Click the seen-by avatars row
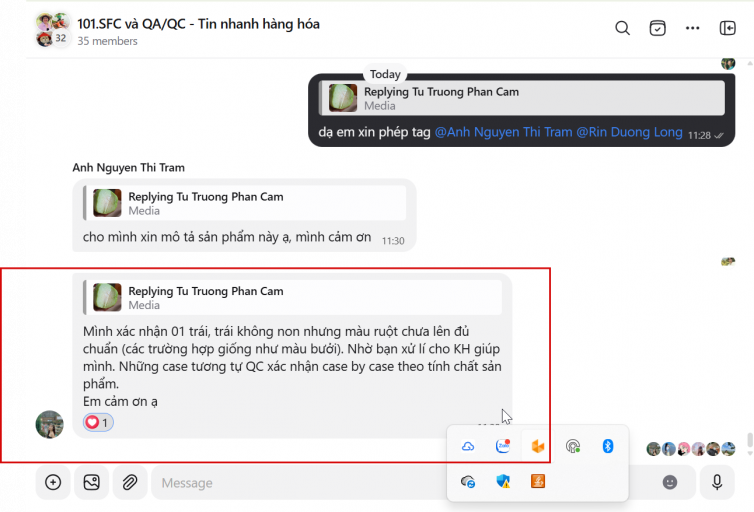 coord(691,449)
